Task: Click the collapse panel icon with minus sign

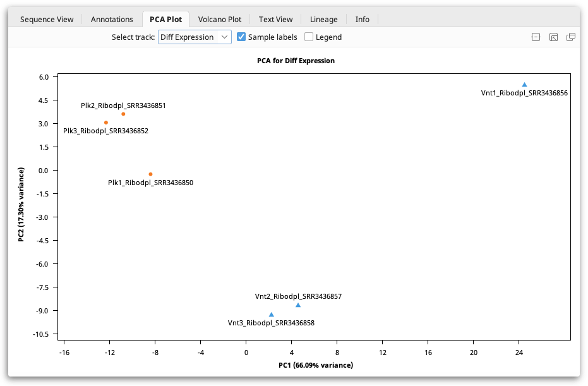Action: point(536,37)
